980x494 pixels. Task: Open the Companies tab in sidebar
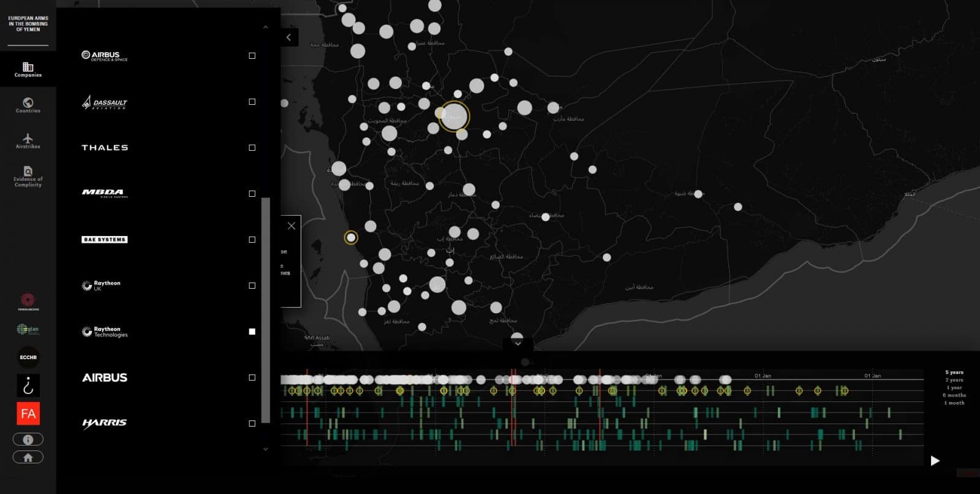(x=28, y=69)
